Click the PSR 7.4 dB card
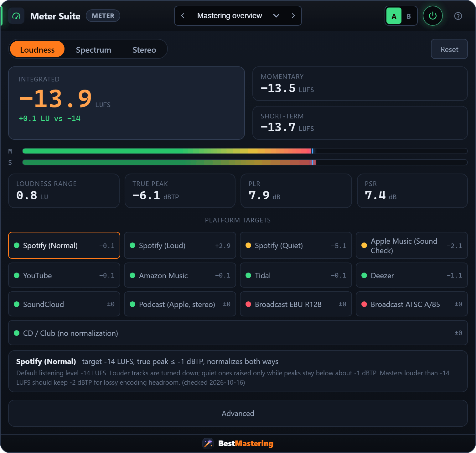The width and height of the screenshot is (476, 453). click(x=412, y=191)
